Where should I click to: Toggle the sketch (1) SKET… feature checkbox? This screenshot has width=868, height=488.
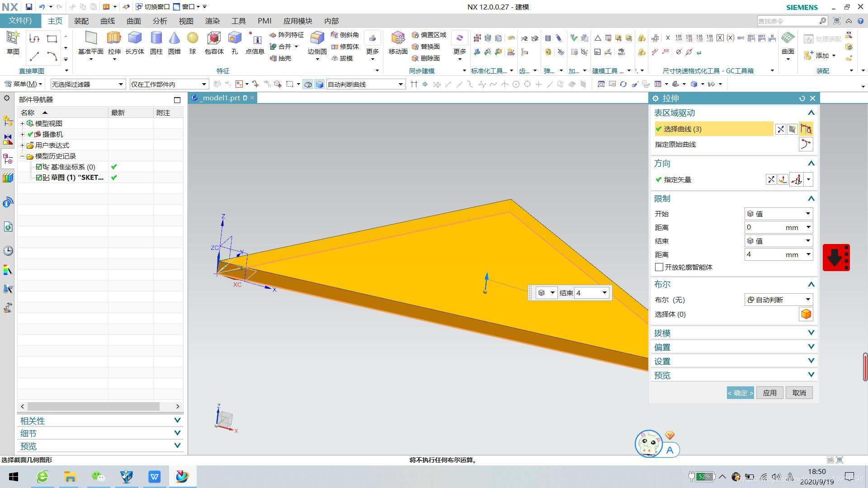tap(39, 178)
